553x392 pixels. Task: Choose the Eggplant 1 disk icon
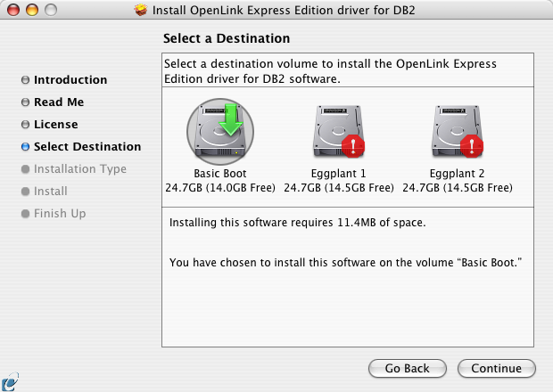339,131
